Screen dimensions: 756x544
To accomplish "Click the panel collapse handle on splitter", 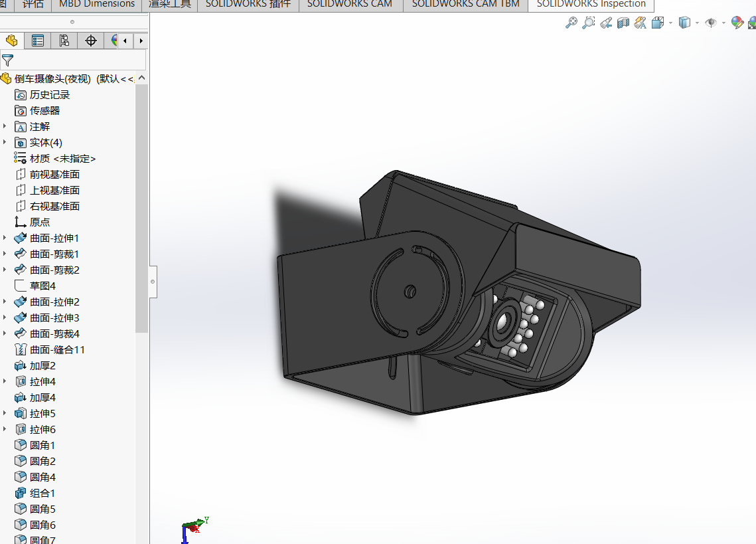I will (153, 282).
